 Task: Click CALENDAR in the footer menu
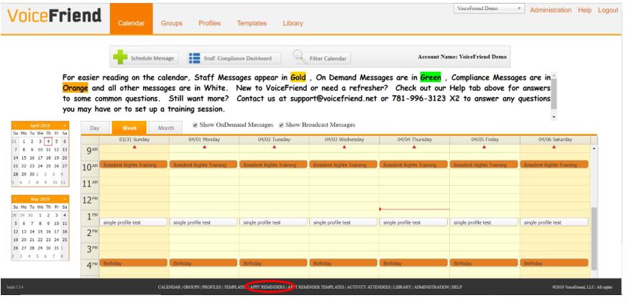click(169, 287)
